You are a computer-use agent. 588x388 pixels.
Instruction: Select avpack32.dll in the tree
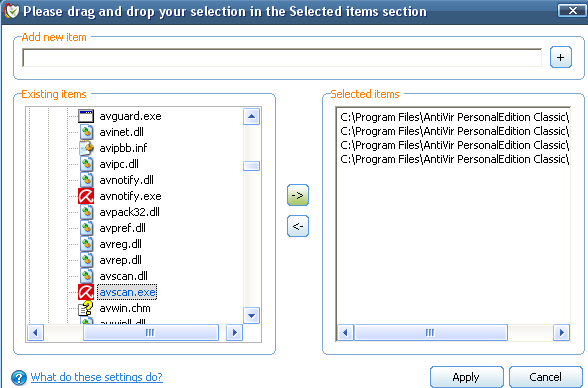click(129, 212)
